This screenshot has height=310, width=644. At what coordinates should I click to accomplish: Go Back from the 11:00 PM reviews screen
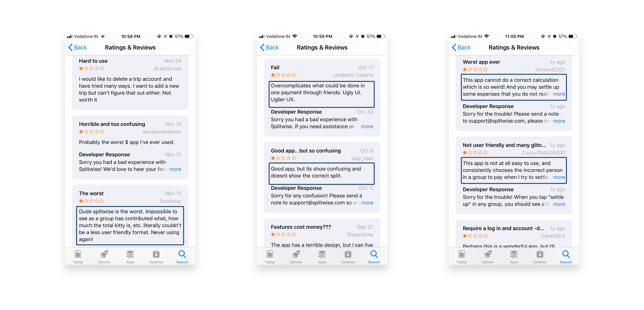point(461,47)
